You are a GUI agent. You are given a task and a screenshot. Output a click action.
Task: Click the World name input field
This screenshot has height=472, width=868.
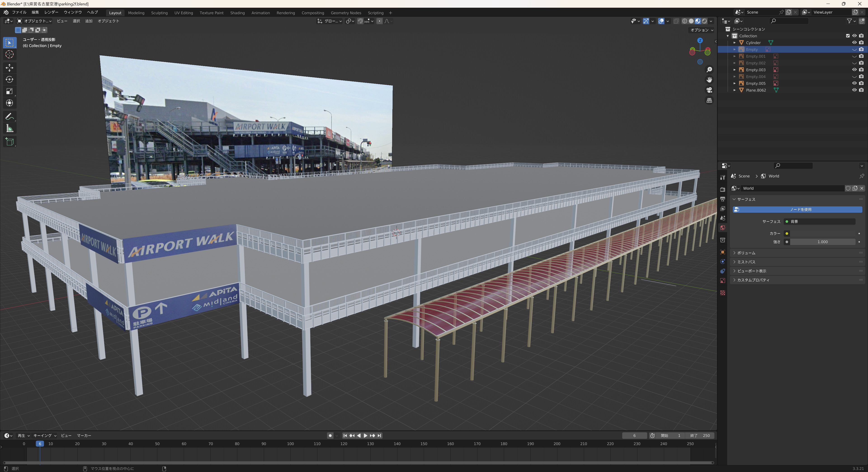pos(793,188)
